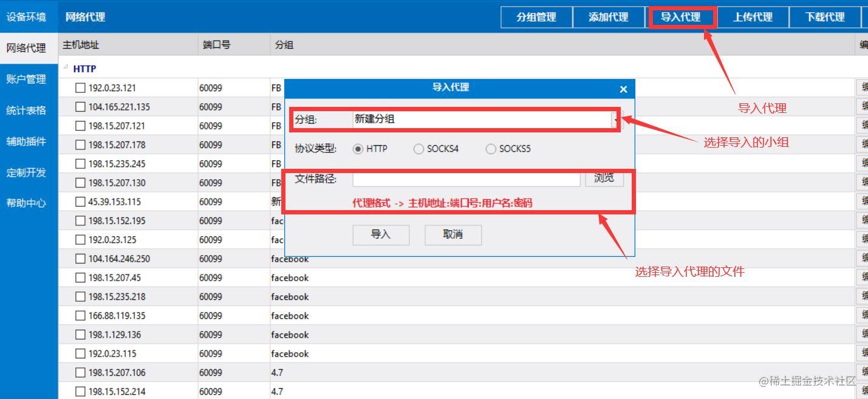The height and width of the screenshot is (399, 868).
Task: Sort by the 主机地址 column header
Action: (x=129, y=44)
